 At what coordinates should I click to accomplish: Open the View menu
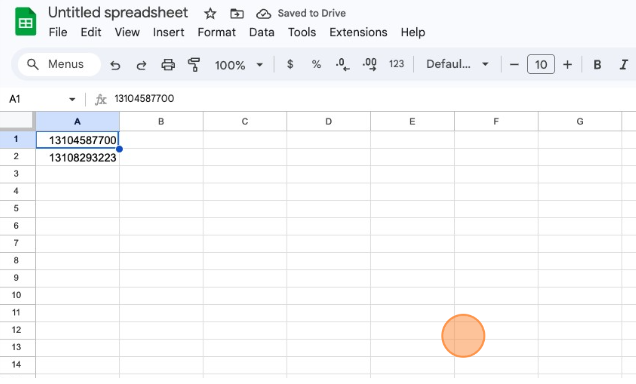127,32
